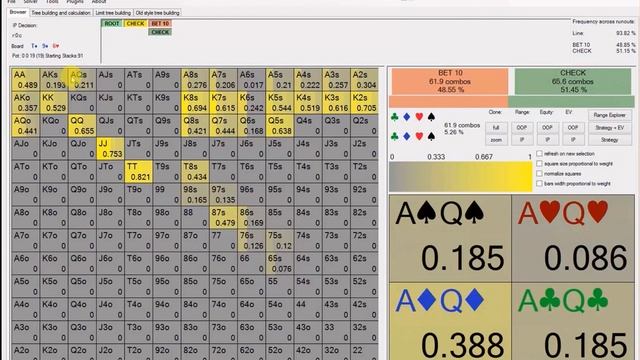
Task: Select the K7s cell showing 0.615
Action: pyautogui.click(x=223, y=102)
